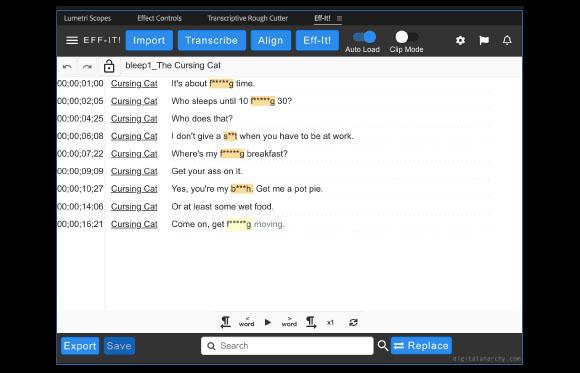The height and width of the screenshot is (373, 580).
Task: Click the line "Who does that?"
Action: click(x=202, y=119)
